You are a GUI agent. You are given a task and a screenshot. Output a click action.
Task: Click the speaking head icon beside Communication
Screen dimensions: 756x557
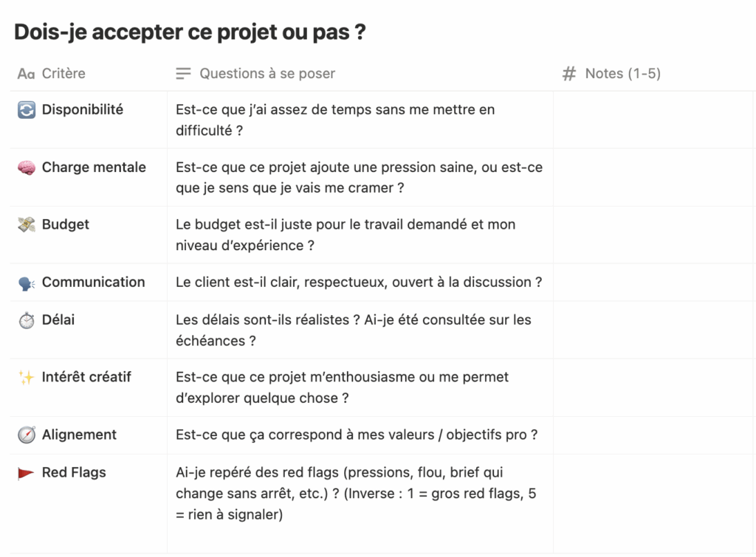point(27,283)
